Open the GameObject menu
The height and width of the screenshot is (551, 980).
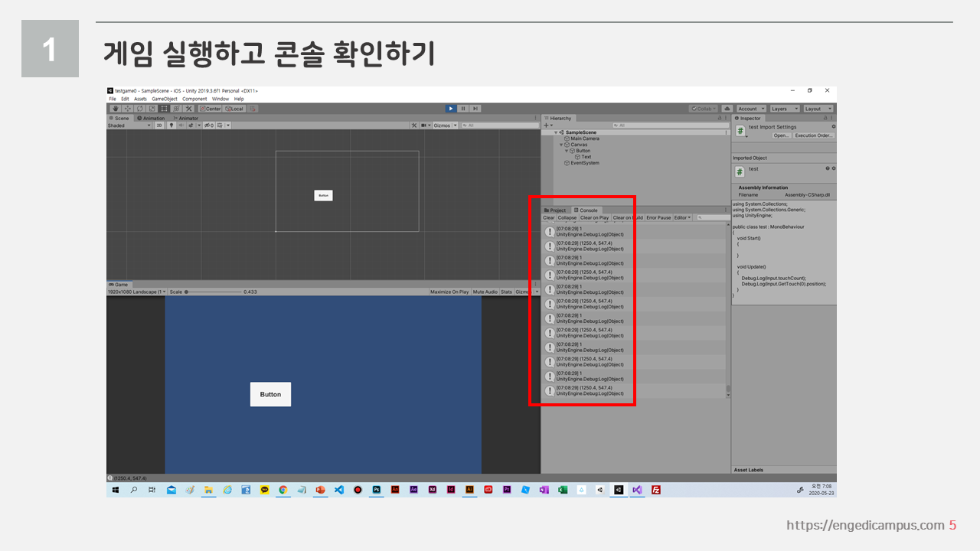[165, 99]
